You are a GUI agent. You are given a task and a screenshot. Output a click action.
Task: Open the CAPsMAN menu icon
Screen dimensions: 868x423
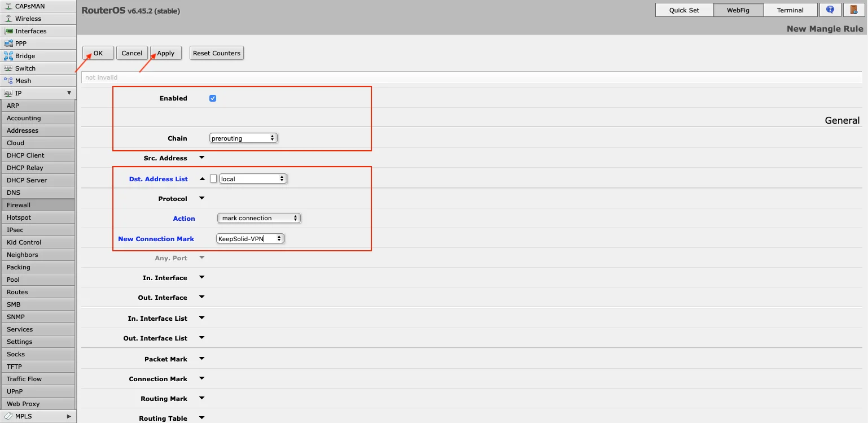(8, 6)
